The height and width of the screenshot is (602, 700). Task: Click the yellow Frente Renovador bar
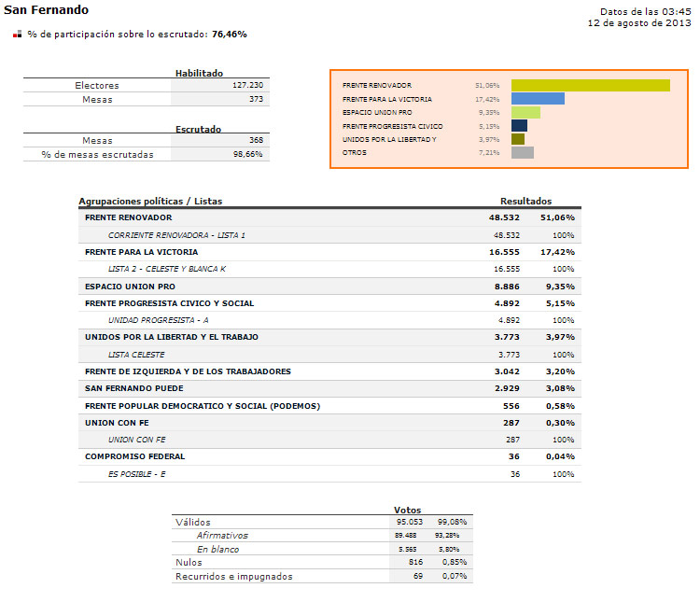pos(590,85)
